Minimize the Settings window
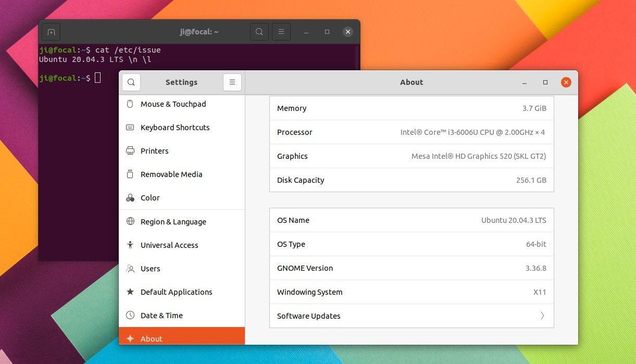Screen dimensions: 636x364 [525, 82]
